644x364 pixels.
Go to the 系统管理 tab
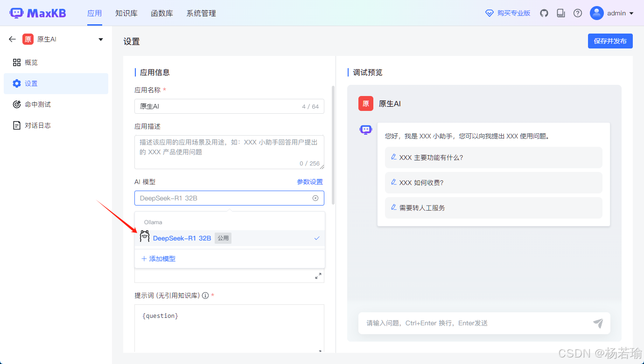[201, 13]
